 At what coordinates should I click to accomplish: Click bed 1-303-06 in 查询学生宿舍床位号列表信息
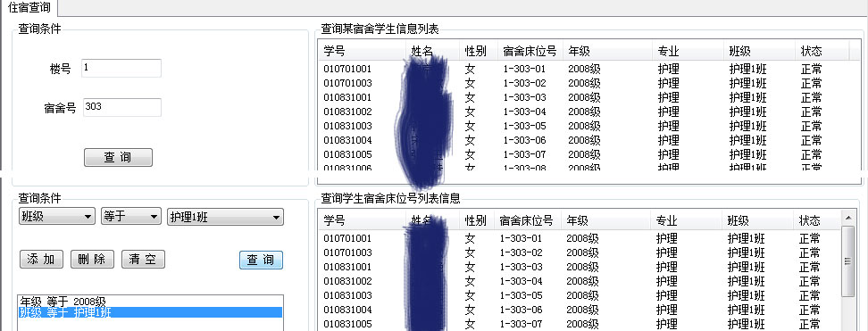pos(521,310)
